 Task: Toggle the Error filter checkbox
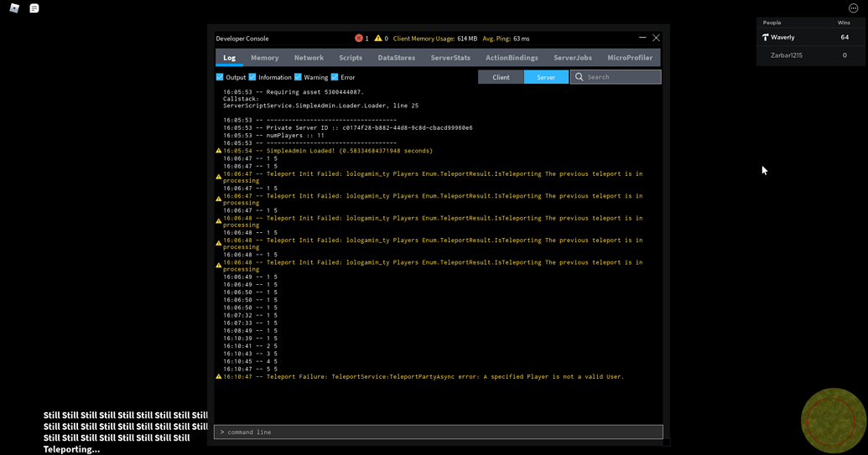[335, 77]
